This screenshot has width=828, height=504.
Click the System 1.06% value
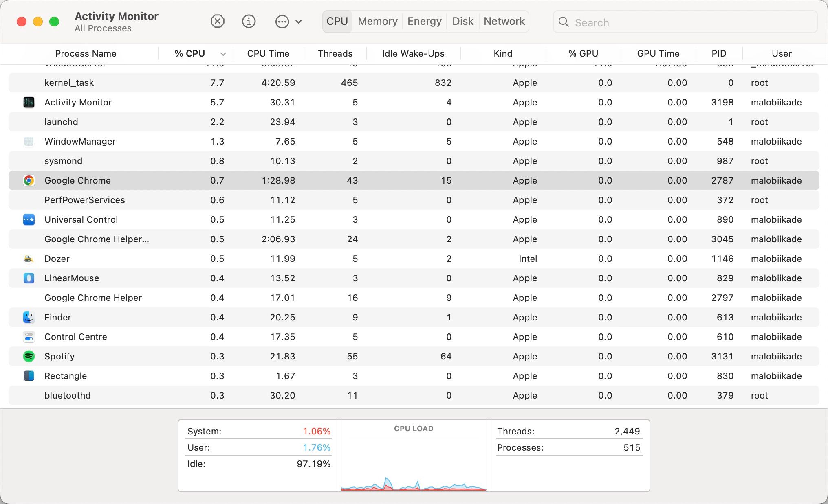tap(317, 431)
